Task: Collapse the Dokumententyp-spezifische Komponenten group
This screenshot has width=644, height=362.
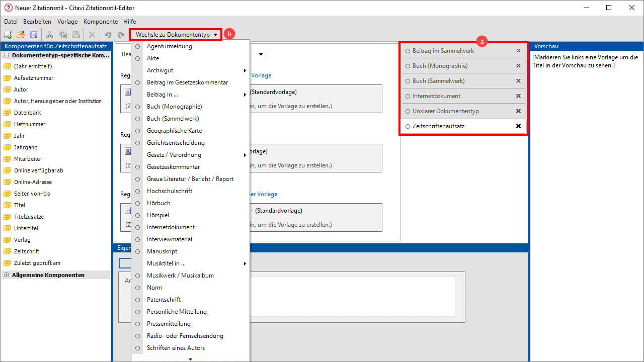Action: pyautogui.click(x=7, y=55)
